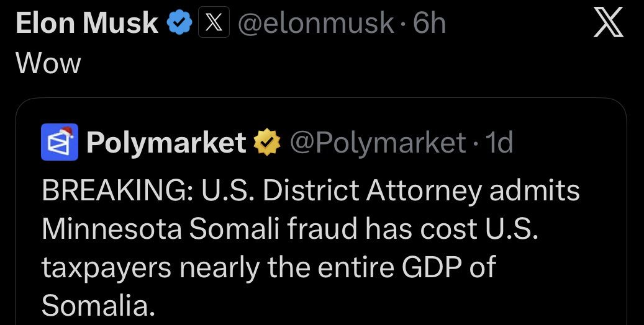Click the Polymarket display name
The height and width of the screenshot is (325, 644).
[x=166, y=143]
